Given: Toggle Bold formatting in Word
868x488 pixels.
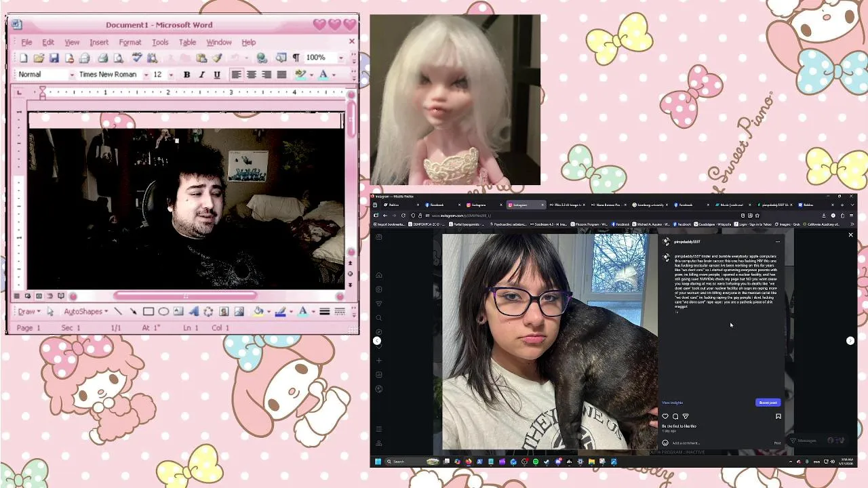Looking at the screenshot, I should pos(186,75).
